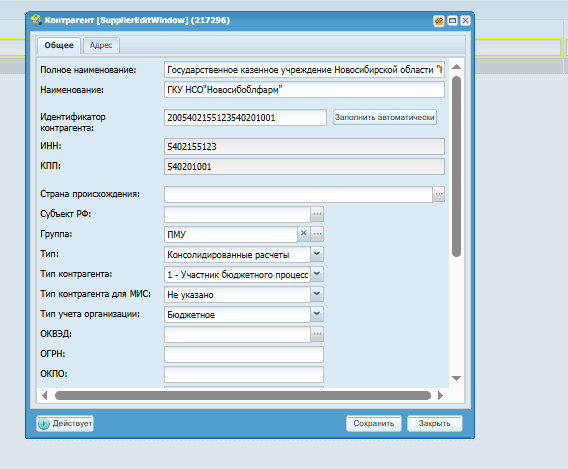
Task: Click the vertical scrollbar thumb
Action: [456, 167]
